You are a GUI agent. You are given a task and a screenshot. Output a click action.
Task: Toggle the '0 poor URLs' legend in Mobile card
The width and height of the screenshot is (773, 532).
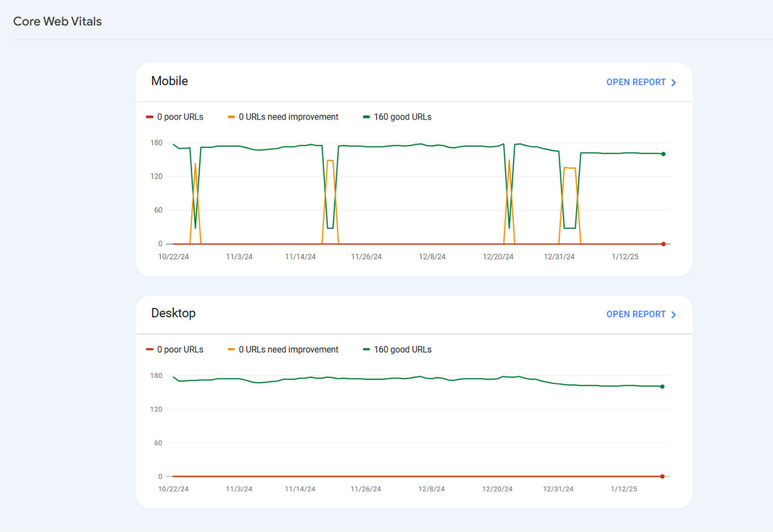pyautogui.click(x=175, y=117)
